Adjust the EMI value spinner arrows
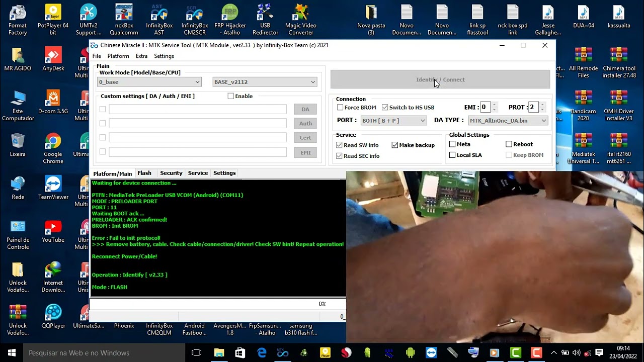Screen dimensions: 644x362 494,107
